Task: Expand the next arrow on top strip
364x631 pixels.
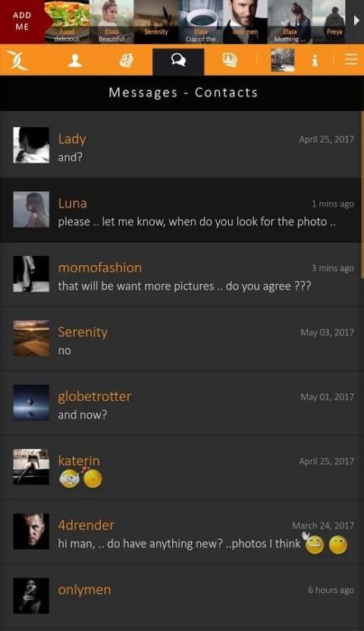Action: tap(356, 21)
